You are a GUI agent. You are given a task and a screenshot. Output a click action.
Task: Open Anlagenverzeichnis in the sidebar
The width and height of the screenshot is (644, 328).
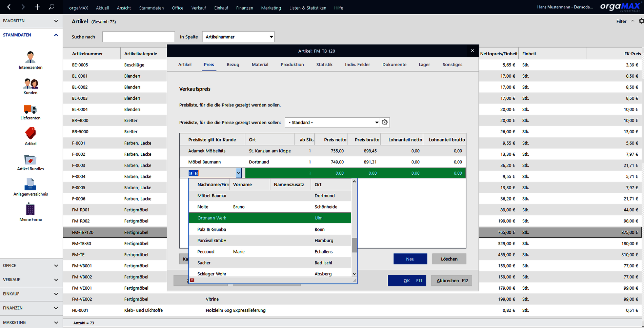(x=31, y=187)
